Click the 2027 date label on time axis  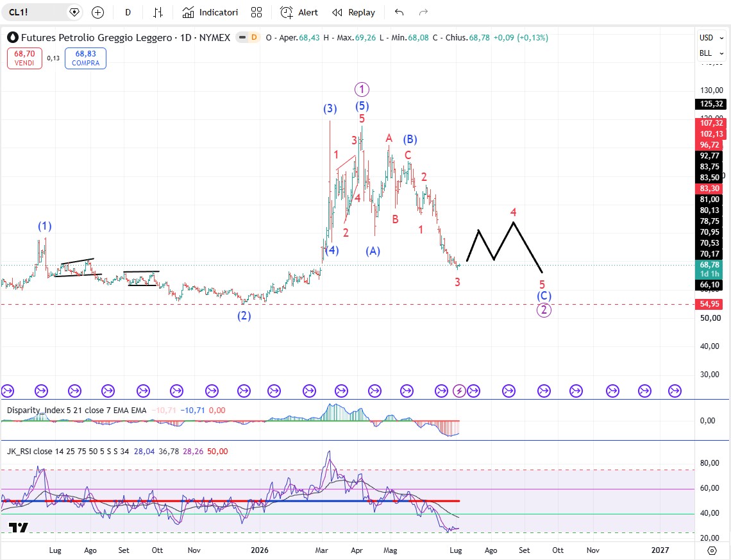tap(660, 550)
